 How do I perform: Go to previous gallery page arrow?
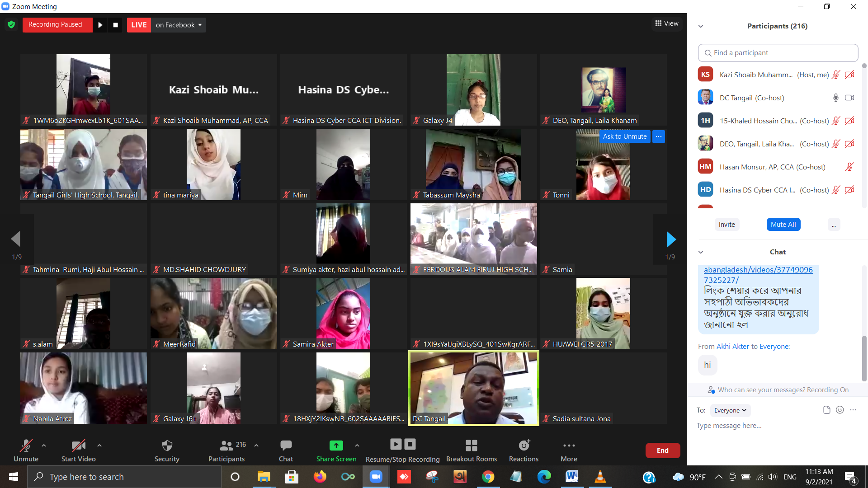[16, 239]
